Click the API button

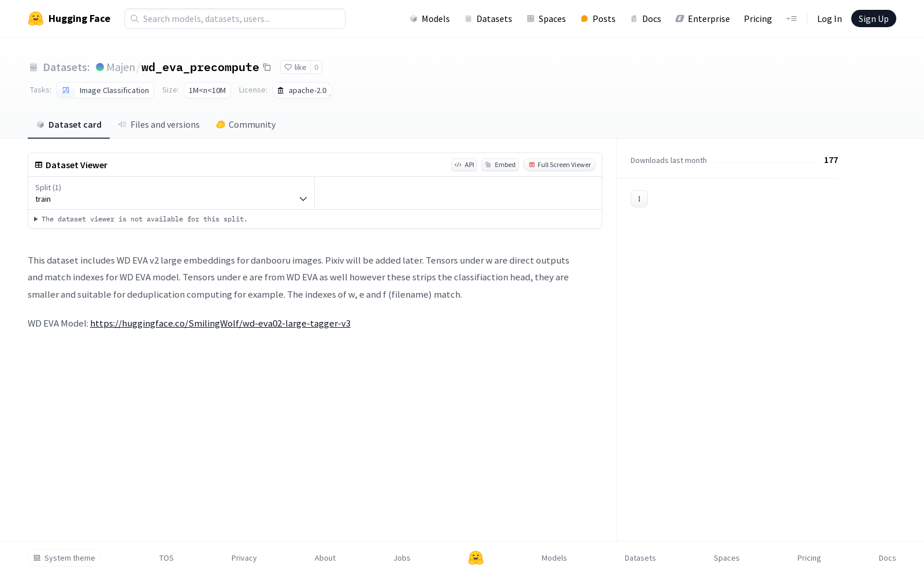coord(464,165)
